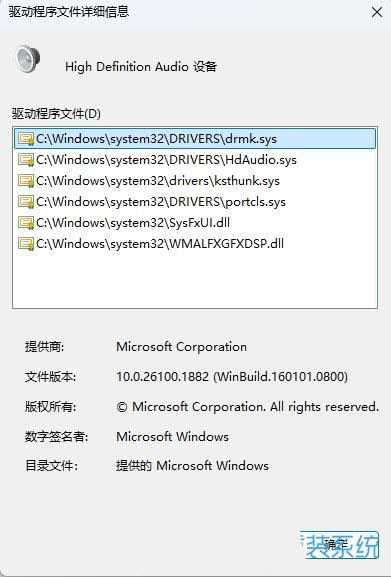
Task: Click the speaker icon for High Definition Audio
Action: tap(28, 59)
